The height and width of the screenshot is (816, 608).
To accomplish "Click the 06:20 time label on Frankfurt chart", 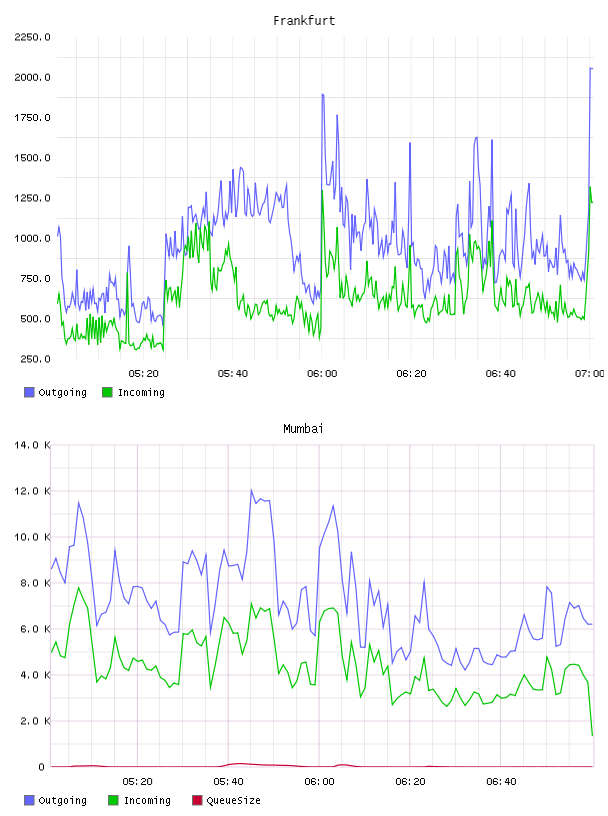I will [411, 374].
